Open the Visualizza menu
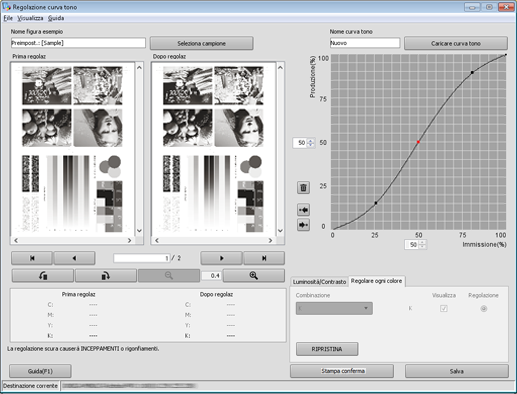This screenshot has width=517, height=394. click(30, 18)
